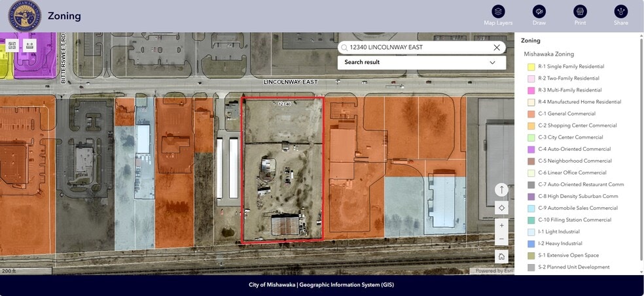Zoom in on the map
The image size is (644, 296).
coord(501,225)
